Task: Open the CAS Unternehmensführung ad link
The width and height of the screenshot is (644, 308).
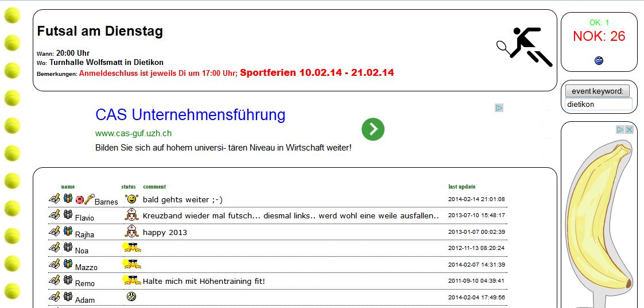Action: click(190, 115)
